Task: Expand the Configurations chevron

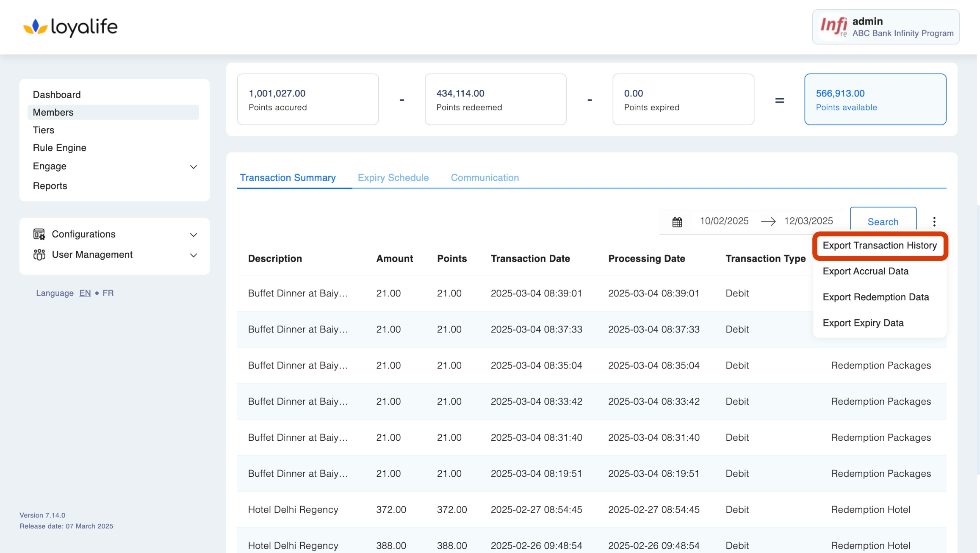Action: [x=194, y=235]
